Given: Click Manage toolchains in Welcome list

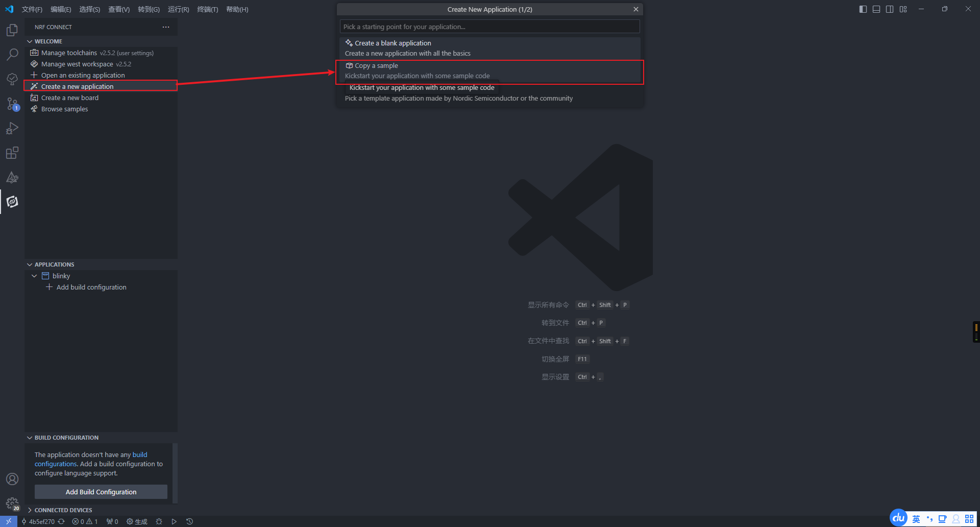Looking at the screenshot, I should click(x=101, y=53).
